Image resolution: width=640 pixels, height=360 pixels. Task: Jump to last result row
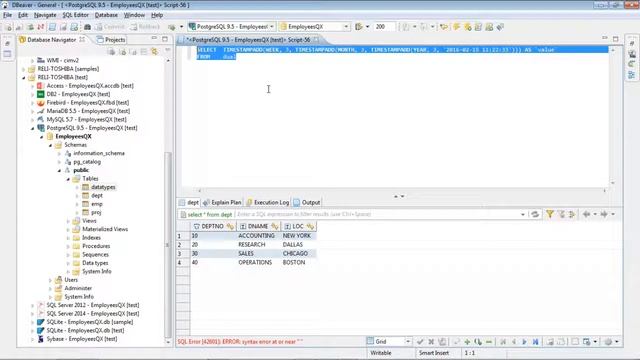click(536, 342)
